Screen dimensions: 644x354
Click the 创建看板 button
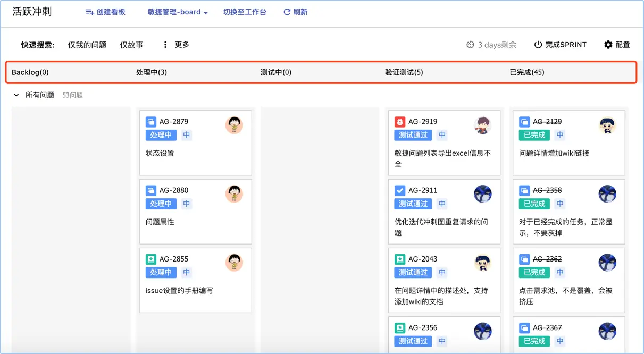pos(105,12)
